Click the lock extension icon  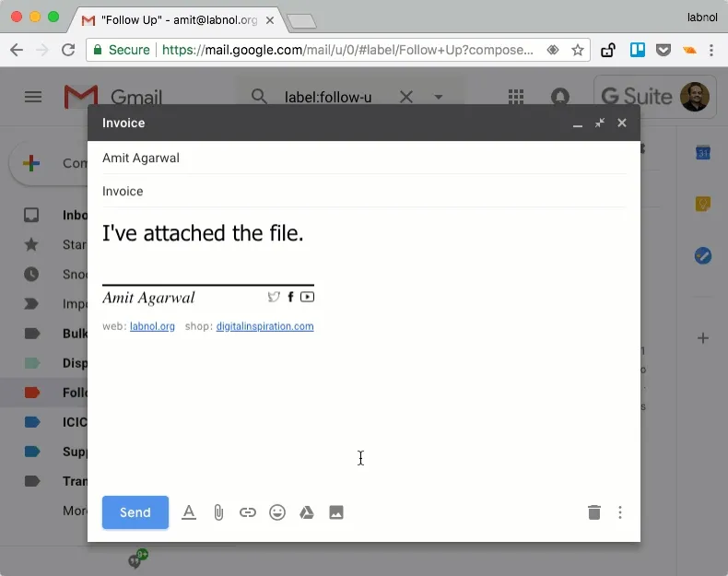tap(608, 50)
